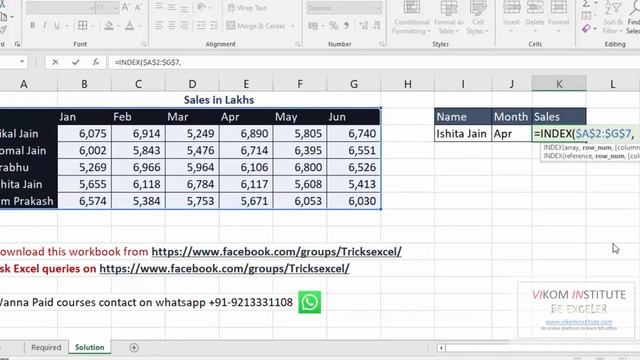Select column K header
The height and width of the screenshot is (360, 640).
click(x=559, y=84)
